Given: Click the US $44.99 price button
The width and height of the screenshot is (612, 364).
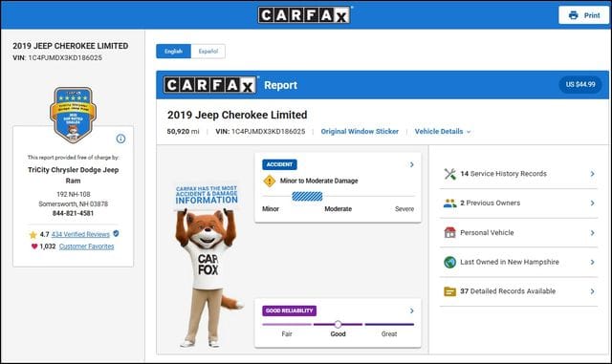Looking at the screenshot, I should pyautogui.click(x=580, y=84).
